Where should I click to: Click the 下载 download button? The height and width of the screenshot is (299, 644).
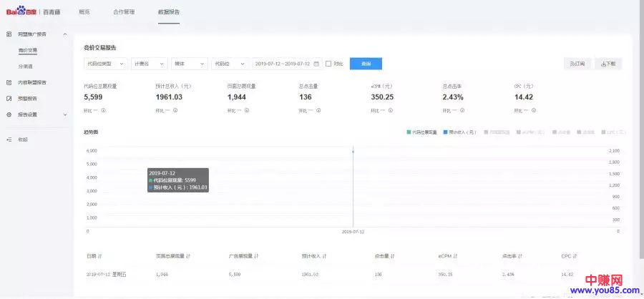[608, 64]
